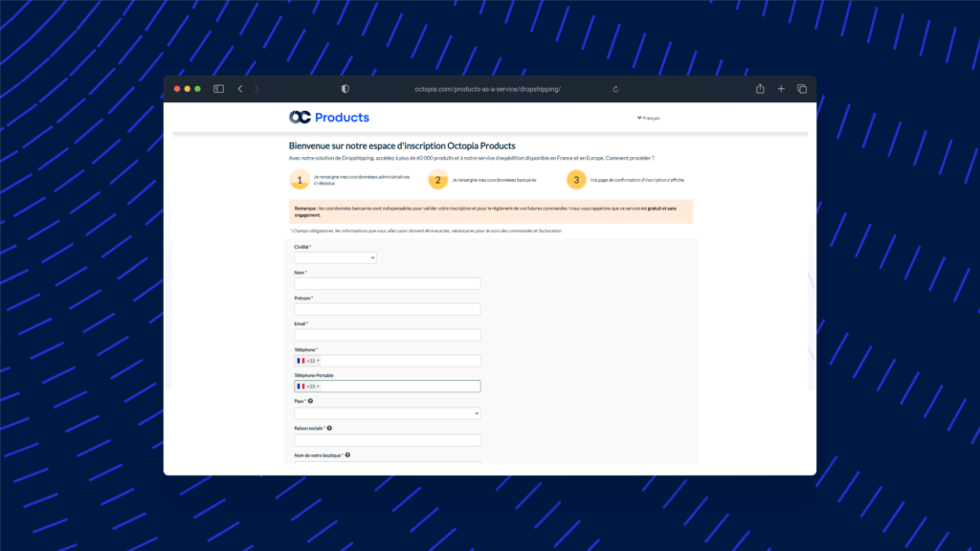Go back with the browser back arrow
The width and height of the screenshot is (980, 551).
tap(240, 89)
